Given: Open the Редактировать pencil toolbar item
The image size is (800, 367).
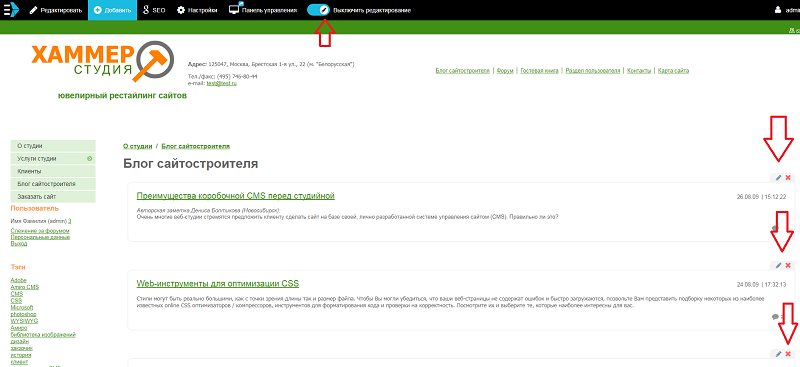Looking at the screenshot, I should point(56,10).
